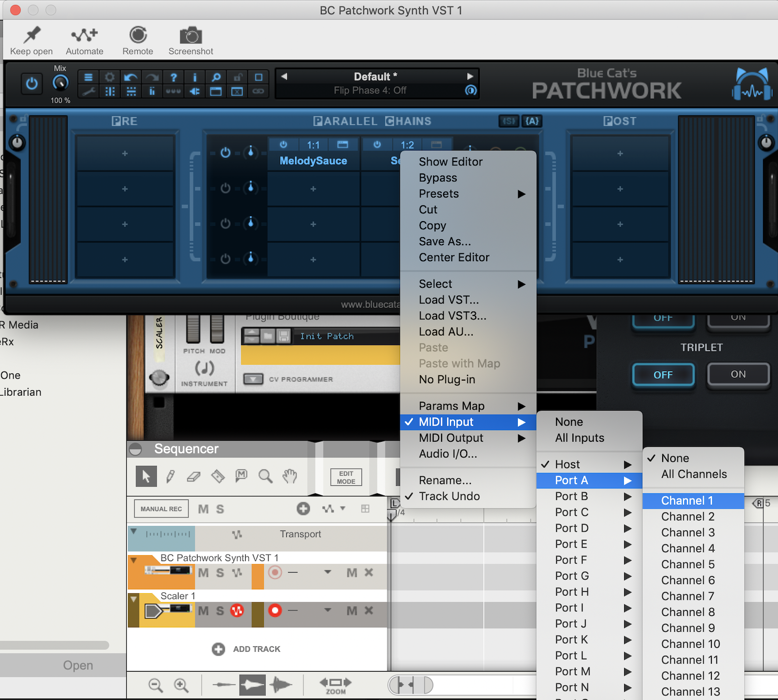Select the Pencil tool in Sequencer
778x700 pixels.
pos(170,476)
